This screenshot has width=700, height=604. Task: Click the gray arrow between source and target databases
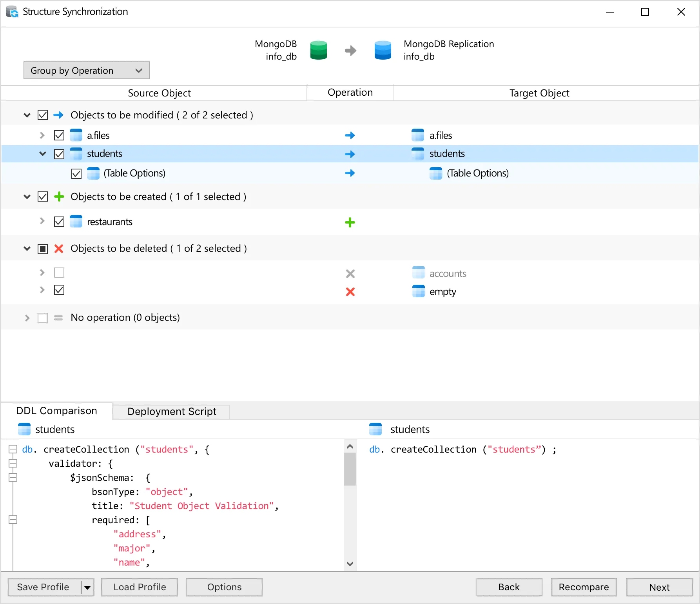click(x=350, y=51)
